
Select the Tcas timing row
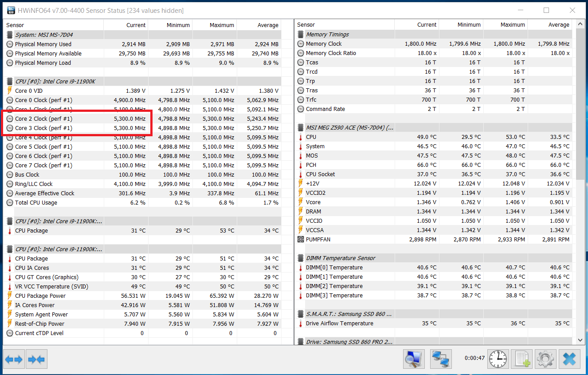[433, 62]
